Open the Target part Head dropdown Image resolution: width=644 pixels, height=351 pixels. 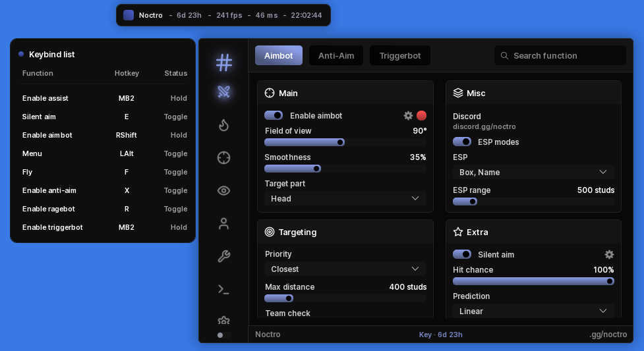coord(345,199)
